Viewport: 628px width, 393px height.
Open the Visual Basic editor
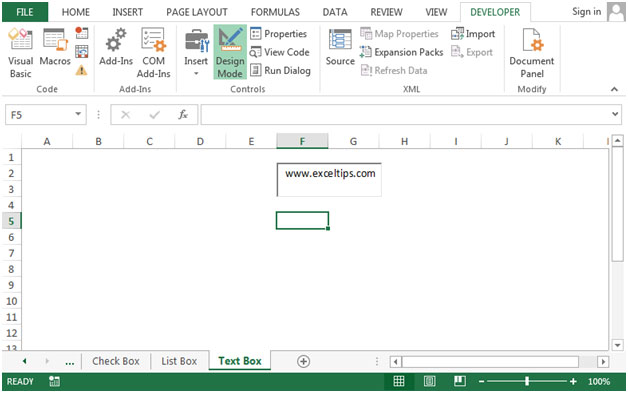(x=20, y=53)
